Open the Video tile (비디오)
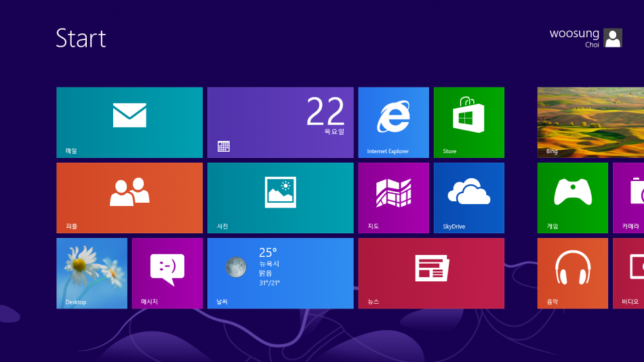Viewport: 644px width, 362px height. coord(628,273)
